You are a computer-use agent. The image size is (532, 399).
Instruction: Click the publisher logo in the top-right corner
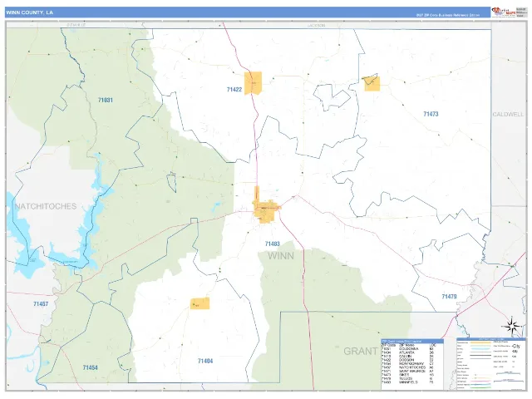(x=504, y=12)
